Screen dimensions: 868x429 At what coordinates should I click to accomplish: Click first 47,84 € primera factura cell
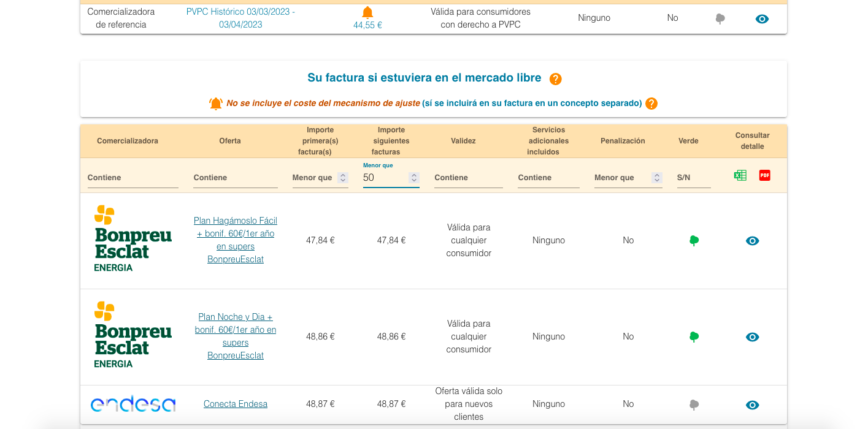pos(320,240)
